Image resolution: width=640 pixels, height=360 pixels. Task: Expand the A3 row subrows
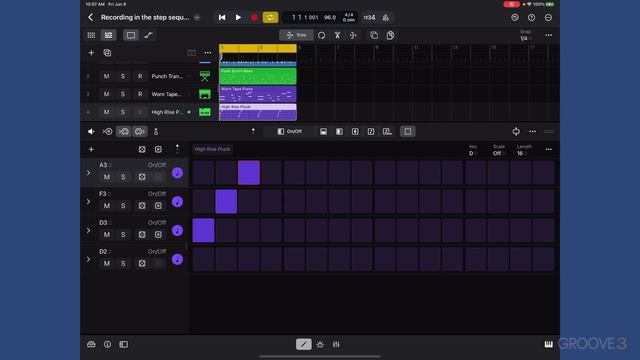pos(89,173)
